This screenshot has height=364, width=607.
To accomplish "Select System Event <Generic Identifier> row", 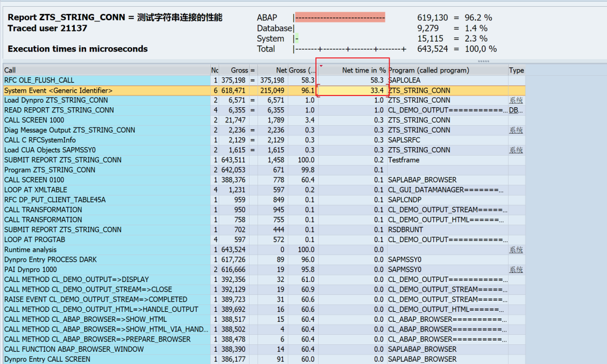I will click(106, 90).
